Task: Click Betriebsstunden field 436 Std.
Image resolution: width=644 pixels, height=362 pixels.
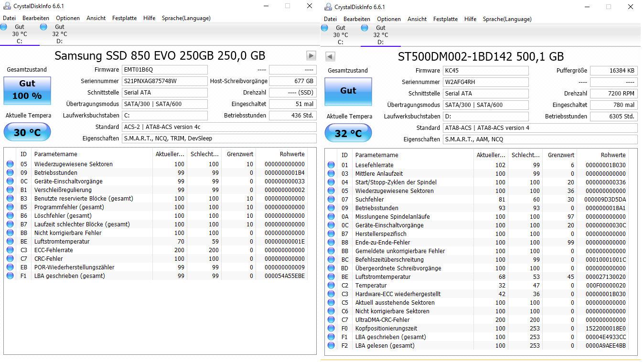Action: pyautogui.click(x=292, y=116)
